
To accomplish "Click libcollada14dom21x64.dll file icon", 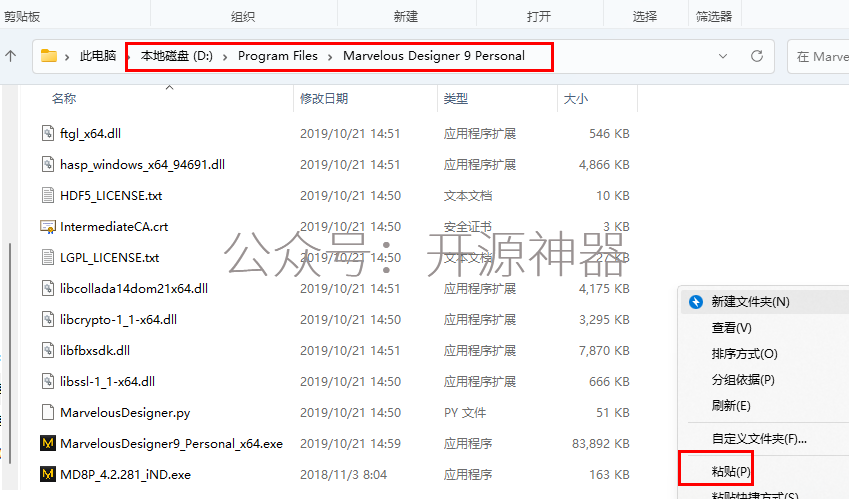I will click(x=48, y=288).
